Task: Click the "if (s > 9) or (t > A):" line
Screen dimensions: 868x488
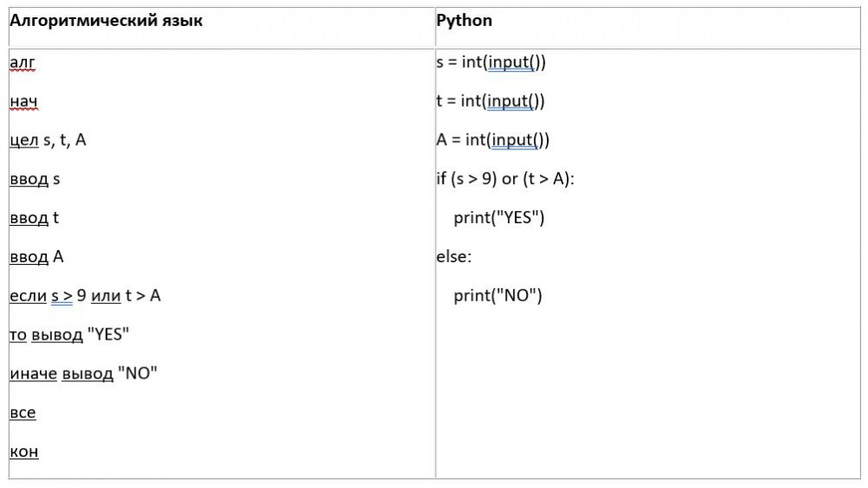Action: pos(506,179)
